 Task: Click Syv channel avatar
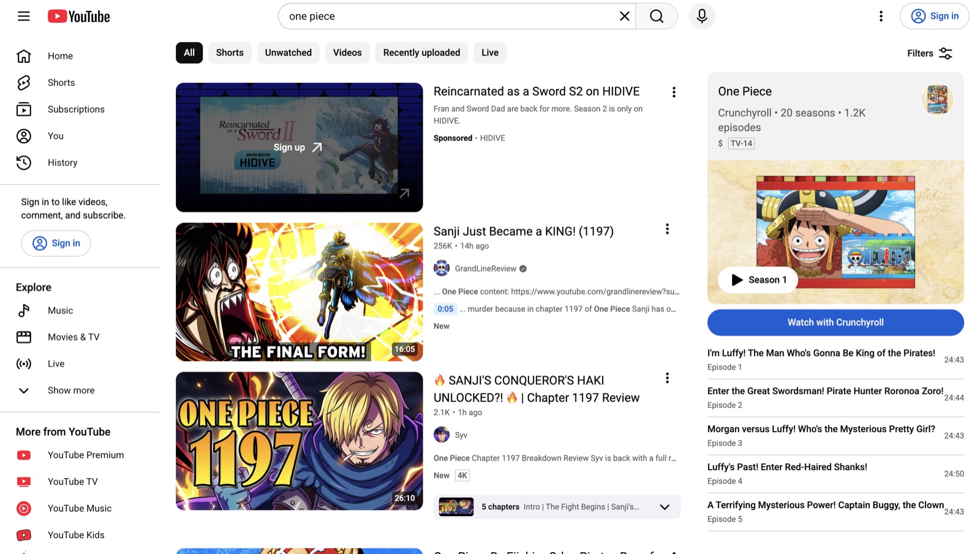pos(442,435)
